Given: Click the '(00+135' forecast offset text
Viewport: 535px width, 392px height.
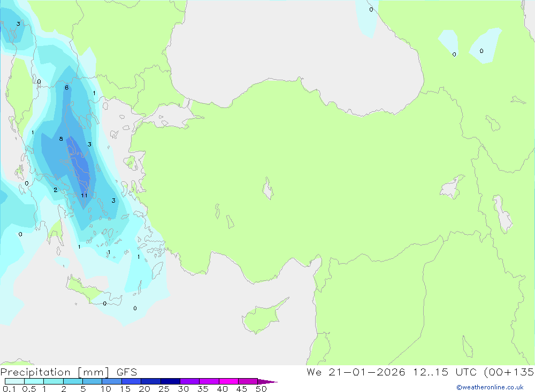Looking at the screenshot, I should pyautogui.click(x=509, y=372).
